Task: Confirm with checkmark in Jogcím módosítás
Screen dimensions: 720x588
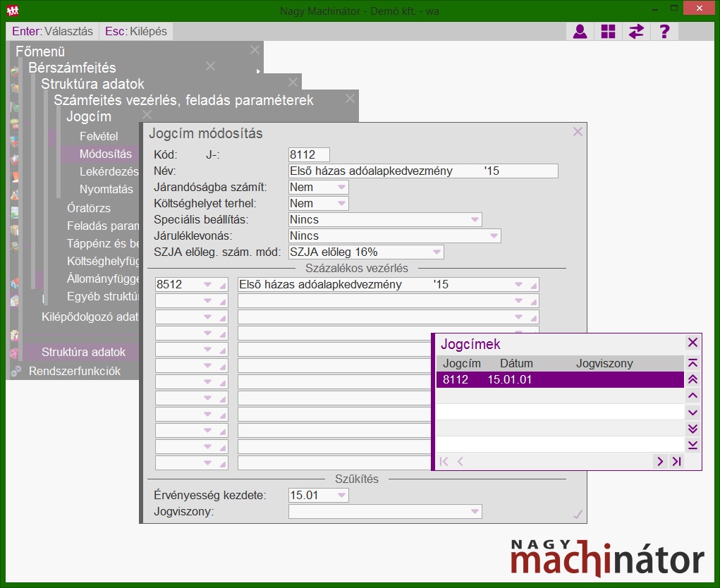Action: [578, 514]
